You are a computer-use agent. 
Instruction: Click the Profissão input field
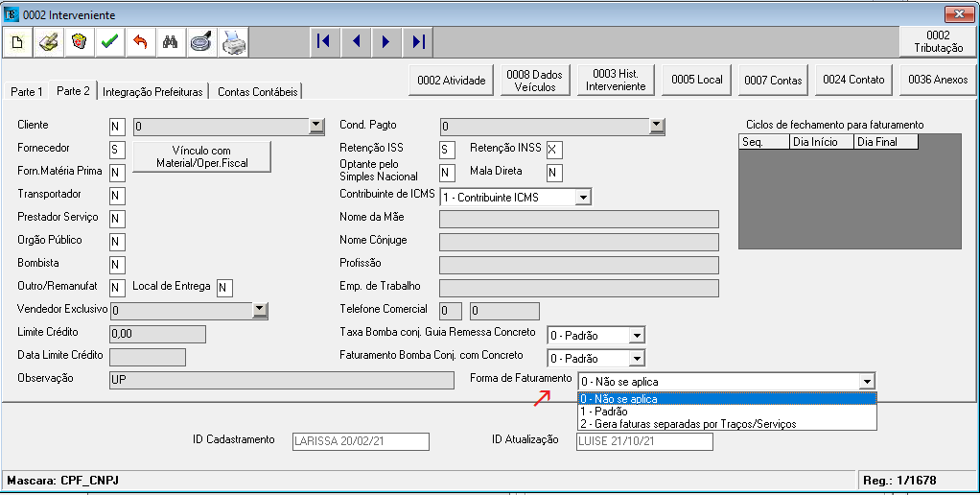point(579,265)
